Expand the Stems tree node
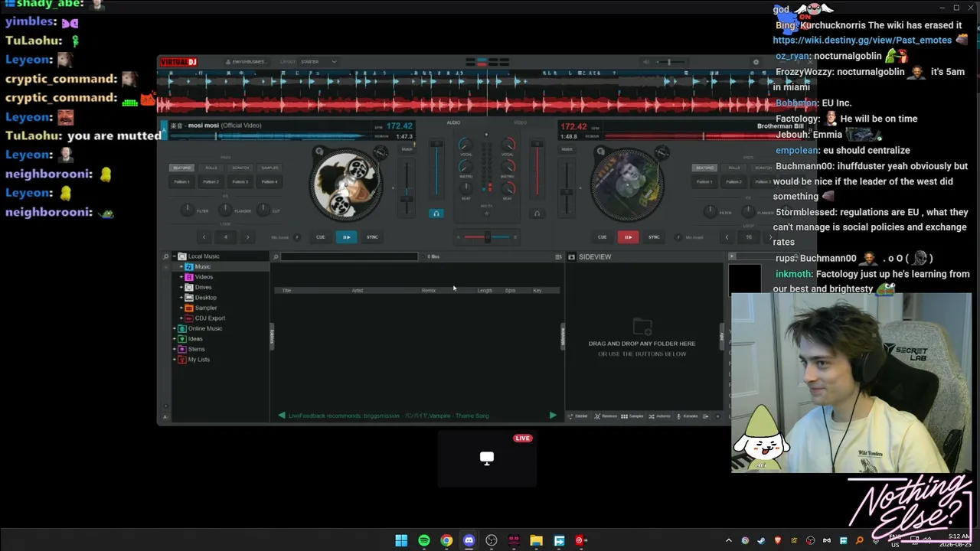The width and height of the screenshot is (980, 551). (175, 349)
